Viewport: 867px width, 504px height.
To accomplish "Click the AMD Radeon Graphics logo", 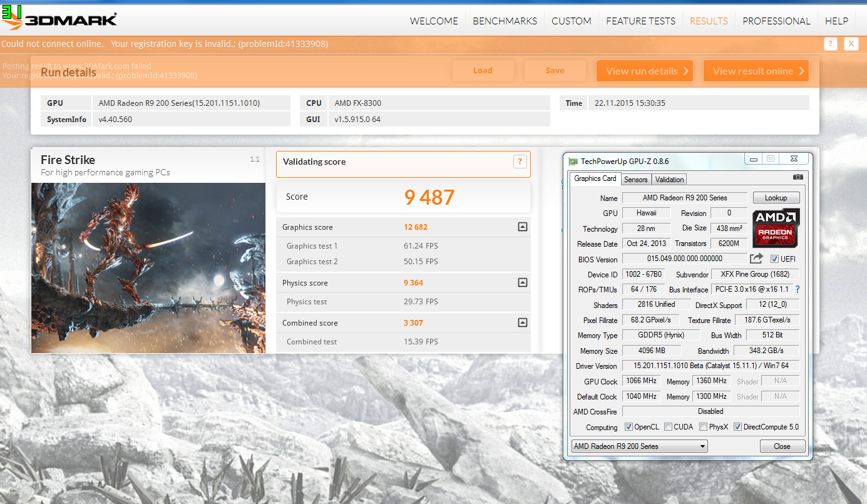I will pos(776,228).
